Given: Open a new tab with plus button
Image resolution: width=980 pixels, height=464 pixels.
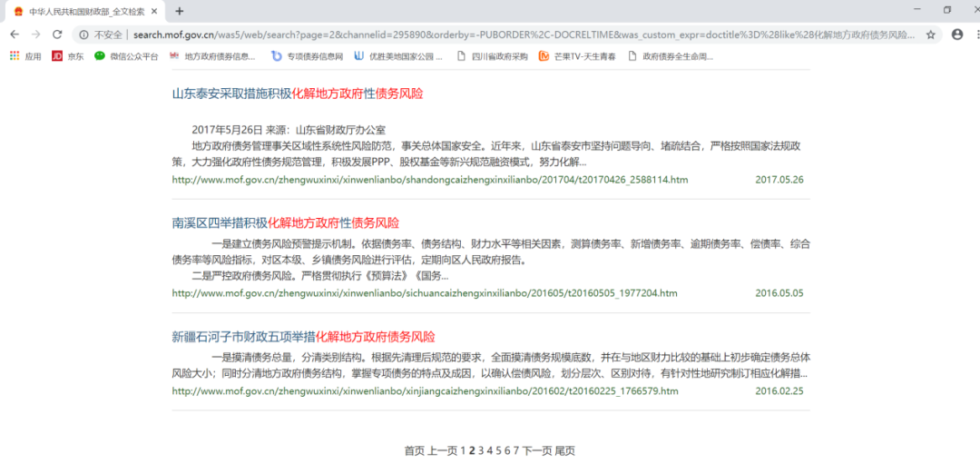Looking at the screenshot, I should point(180,11).
